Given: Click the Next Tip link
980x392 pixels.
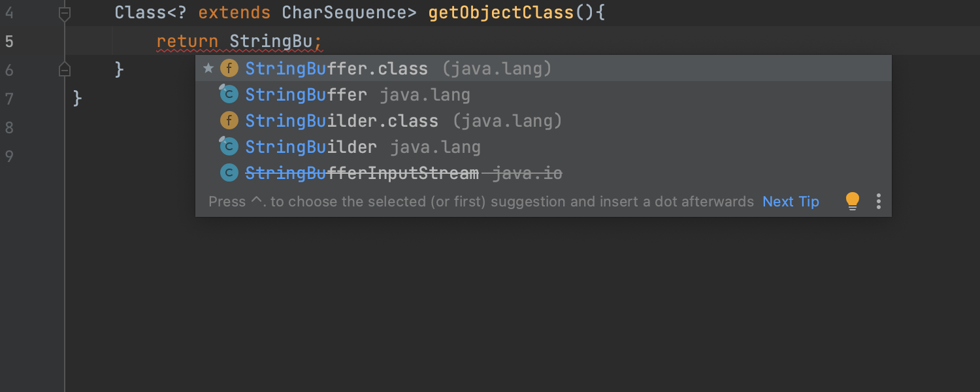Looking at the screenshot, I should [x=791, y=201].
